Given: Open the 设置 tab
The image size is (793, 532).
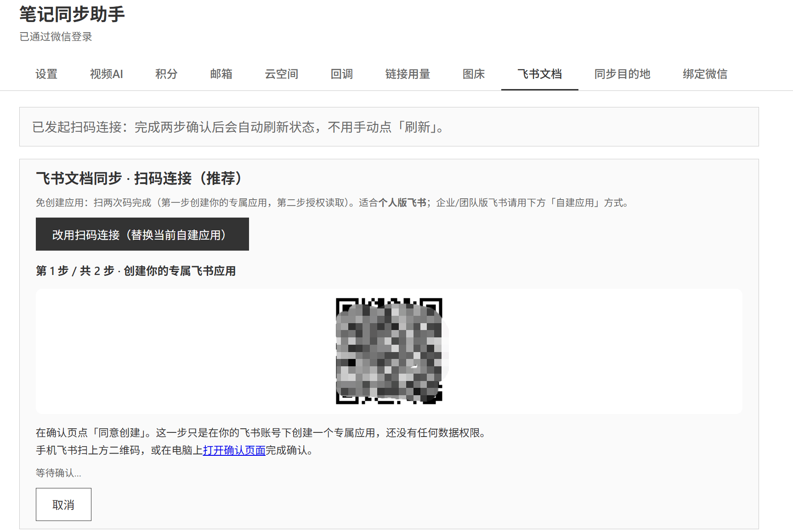Looking at the screenshot, I should click(x=46, y=74).
